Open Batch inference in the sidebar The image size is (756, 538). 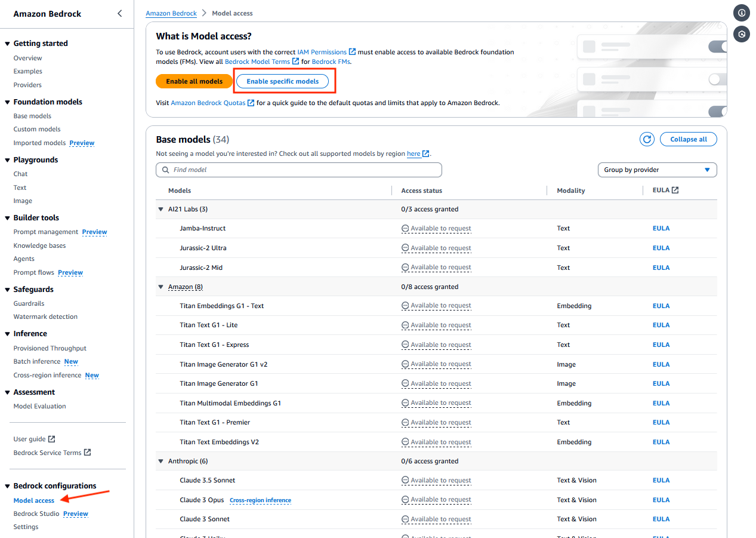37,361
